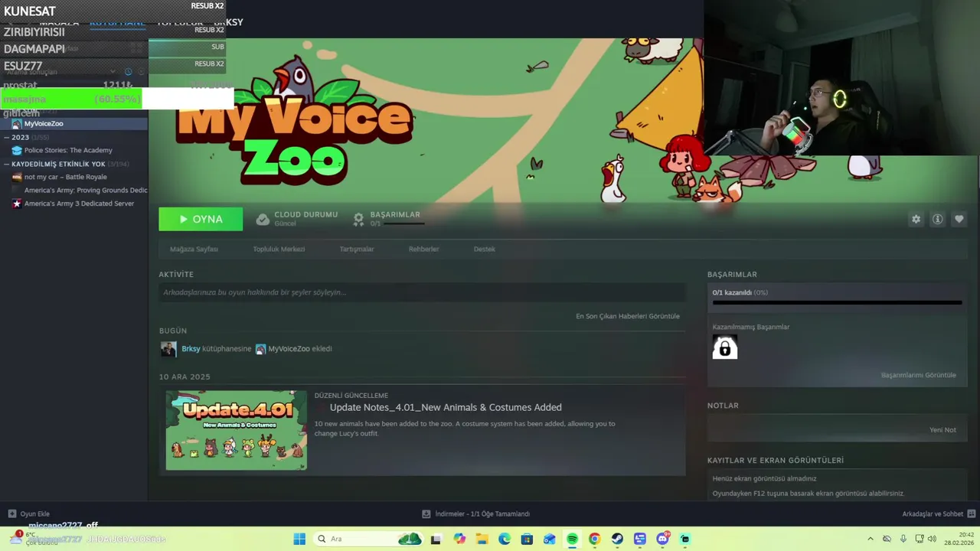Open the Destek tab
The width and height of the screenshot is (980, 551).
(x=484, y=249)
